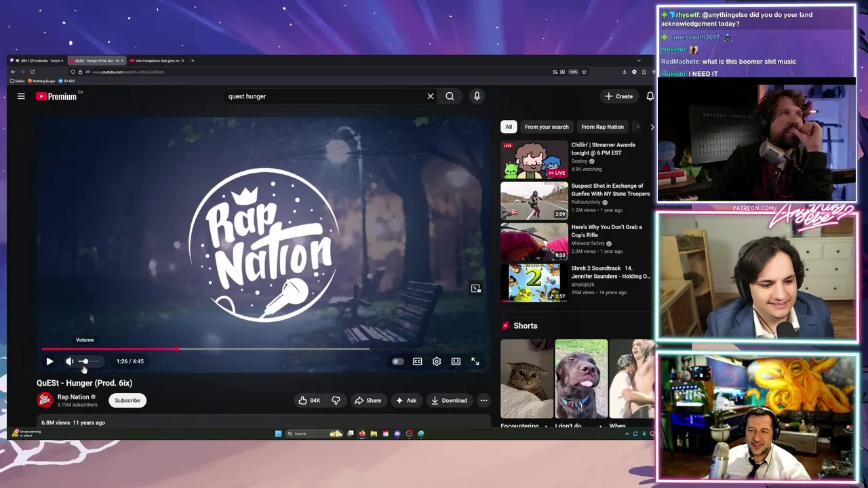Screen dimensions: 868x488
Task: Share the video
Action: point(368,400)
